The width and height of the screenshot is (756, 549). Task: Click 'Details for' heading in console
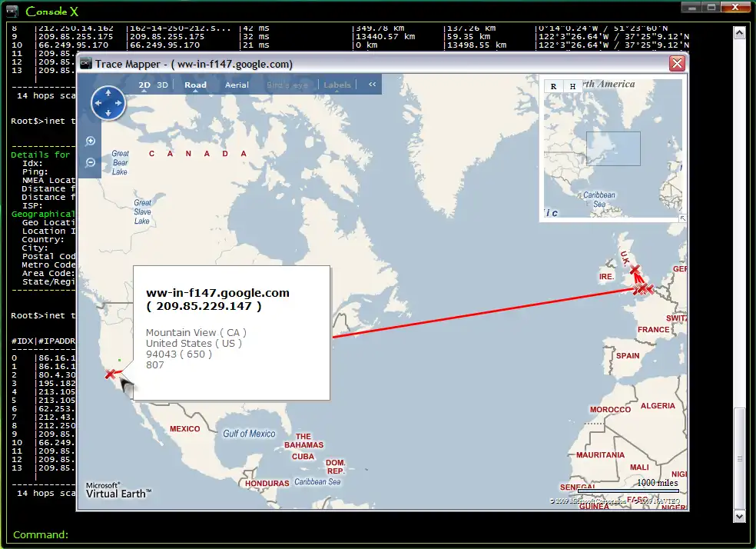point(40,155)
